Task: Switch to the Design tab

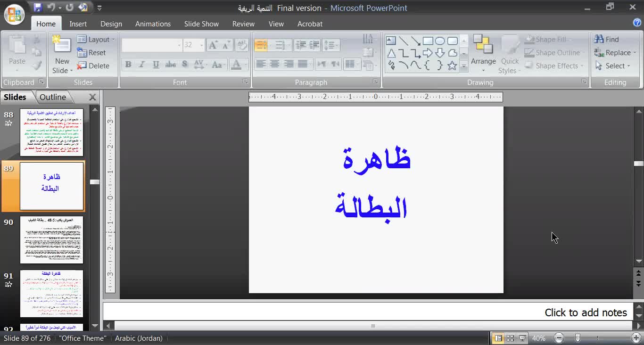Action: pos(111,24)
